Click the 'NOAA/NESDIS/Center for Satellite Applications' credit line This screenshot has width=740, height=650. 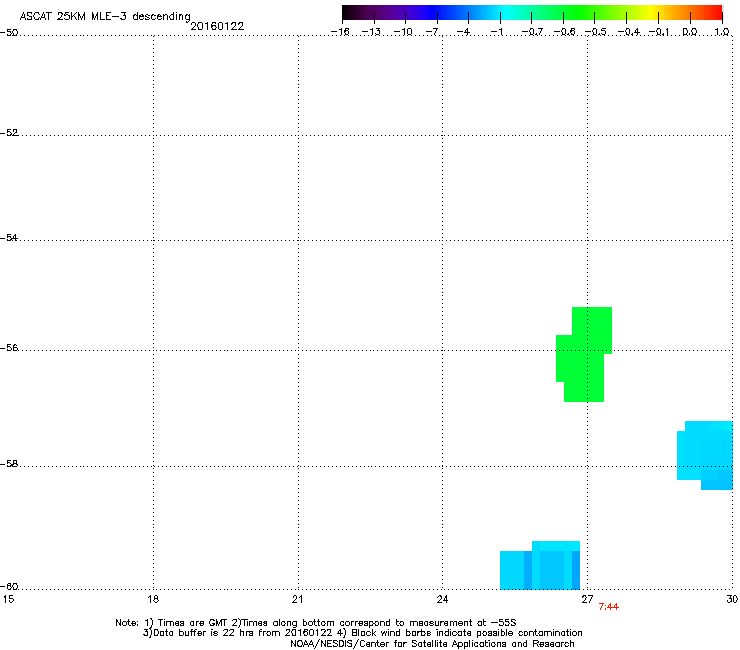432,644
